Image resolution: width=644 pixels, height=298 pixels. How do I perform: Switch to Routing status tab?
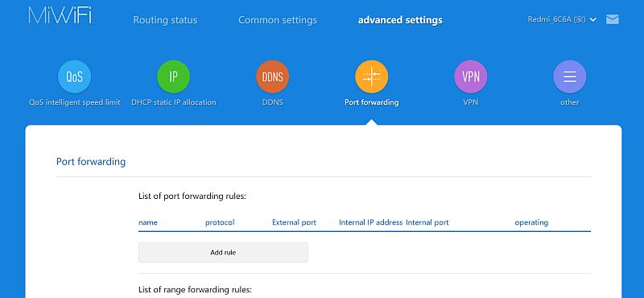[x=165, y=19]
